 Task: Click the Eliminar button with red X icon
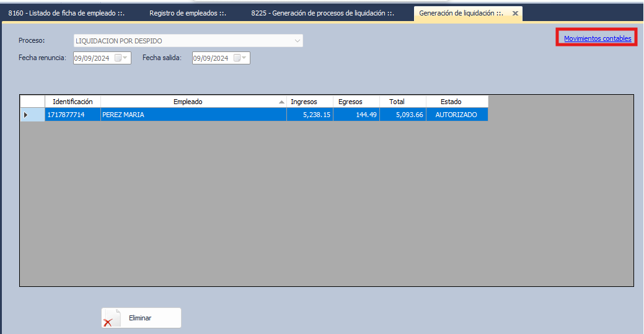click(x=141, y=318)
